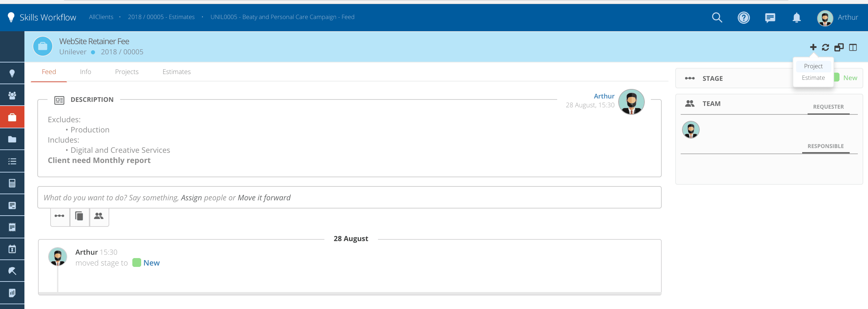Viewport: 868px width, 309px height.
Task: Open the calculator icon in sidebar
Action: (12, 183)
